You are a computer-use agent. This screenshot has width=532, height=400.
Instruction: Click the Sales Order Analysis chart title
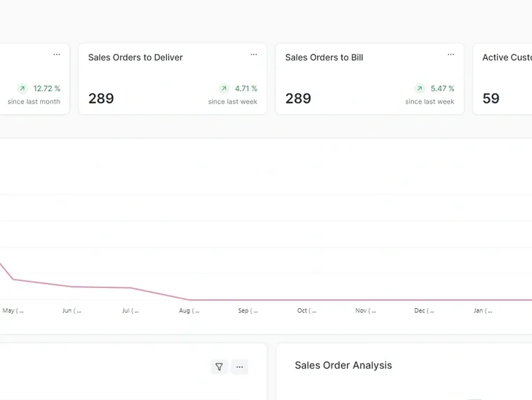coord(343,365)
